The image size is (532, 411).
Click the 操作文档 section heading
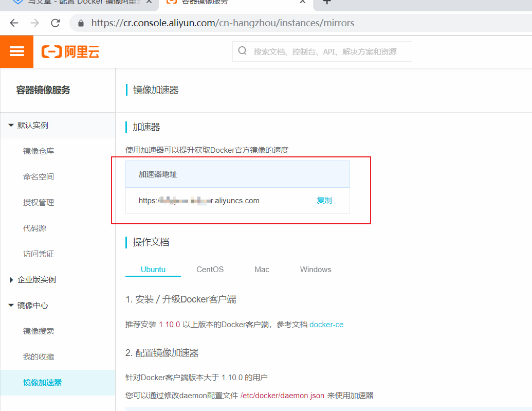(151, 242)
